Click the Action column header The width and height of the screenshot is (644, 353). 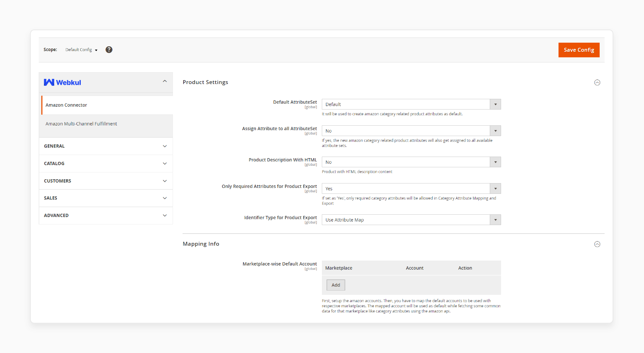tap(465, 268)
